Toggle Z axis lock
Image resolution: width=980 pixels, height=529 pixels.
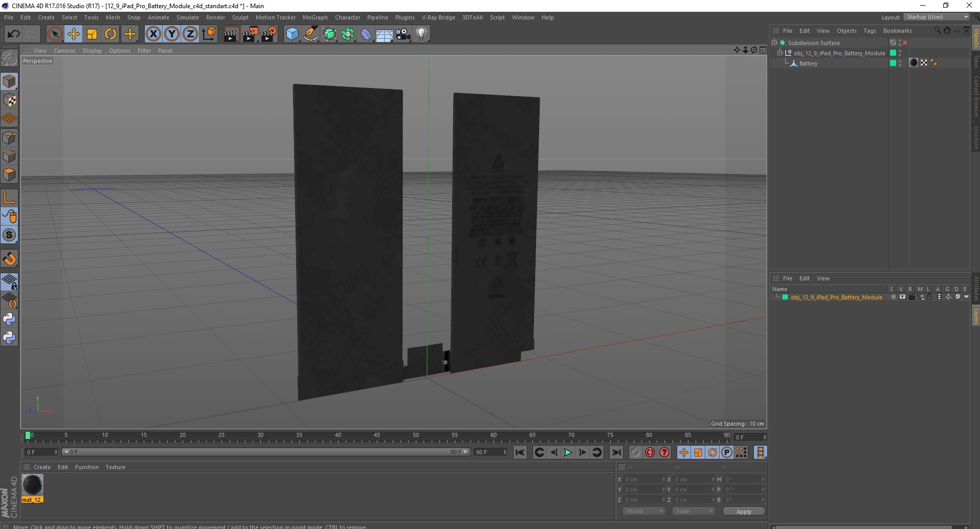click(190, 34)
